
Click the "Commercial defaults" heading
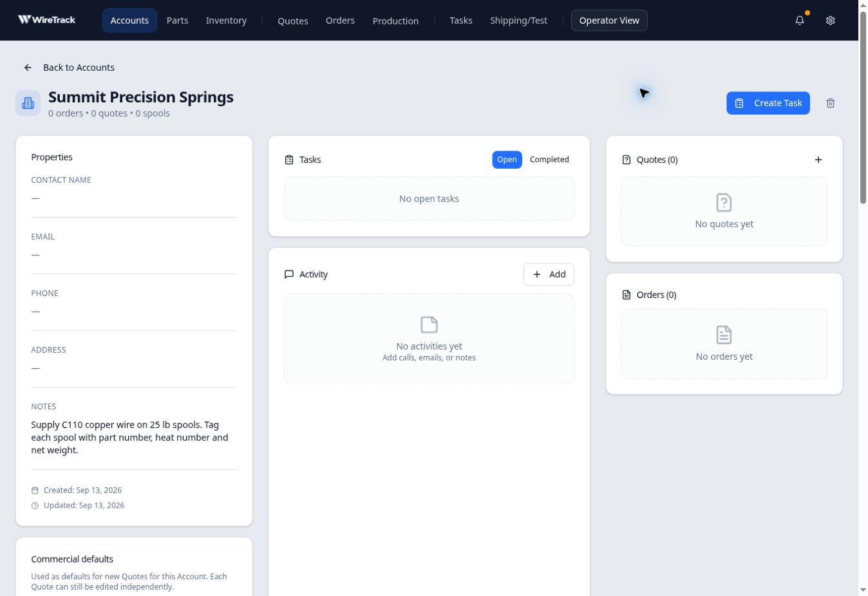72,559
